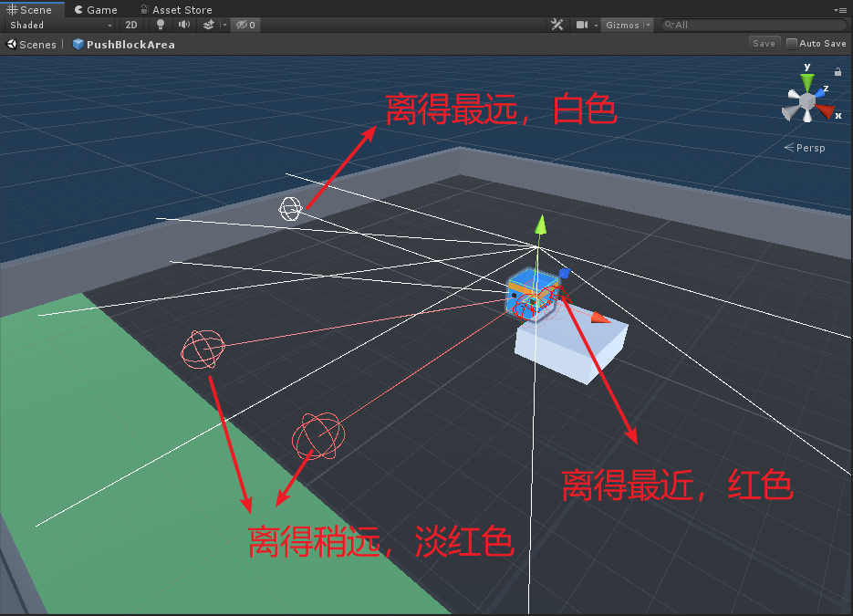853x616 pixels.
Task: Click the y axis cone on orientation gizmo
Action: [x=807, y=81]
